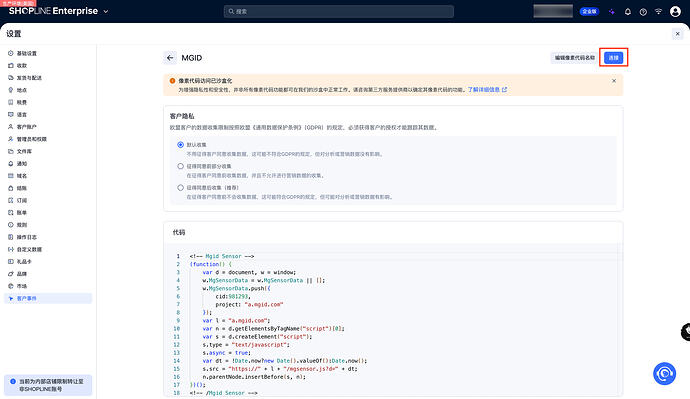Click the 语言 language sidebar icon
Viewport: 690px width, 399px height.
(x=11, y=114)
